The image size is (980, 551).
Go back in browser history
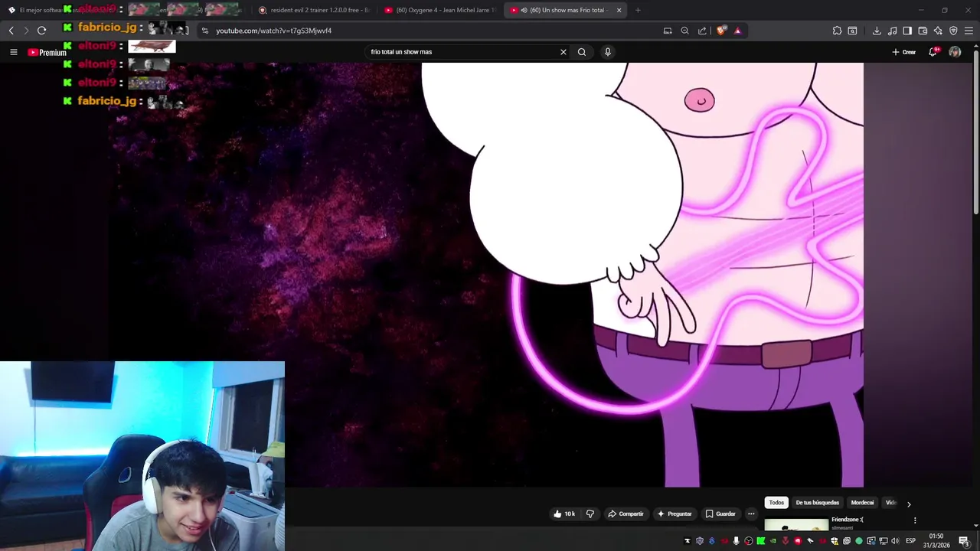pyautogui.click(x=11, y=31)
